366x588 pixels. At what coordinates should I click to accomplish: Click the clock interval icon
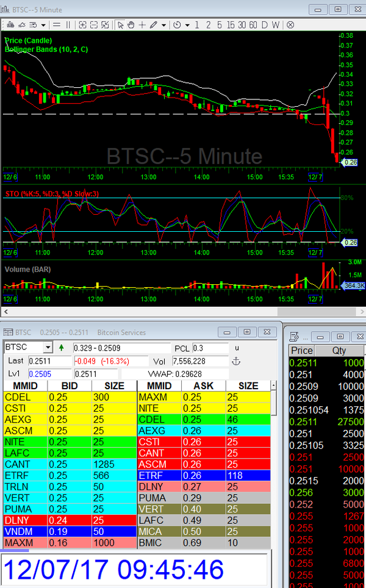(177, 25)
